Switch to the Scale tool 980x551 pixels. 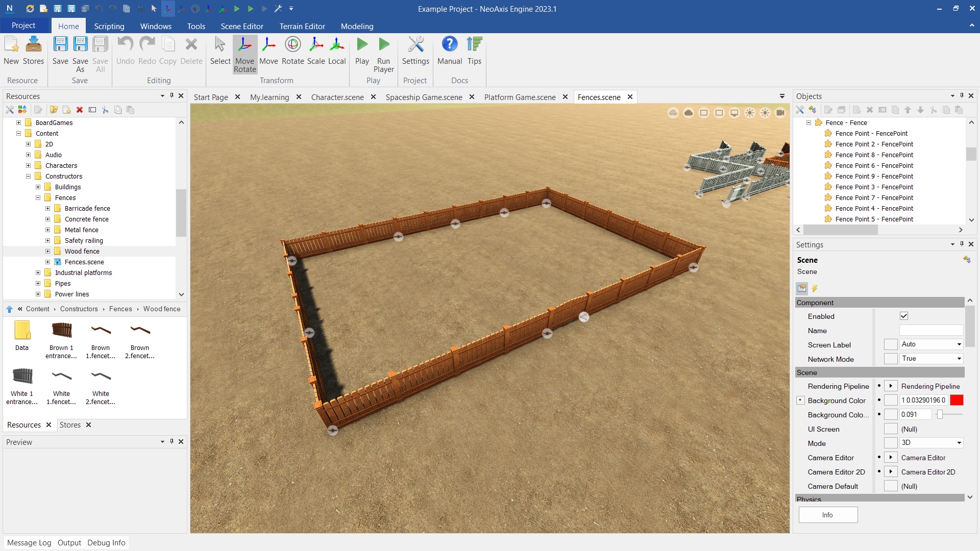(316, 51)
